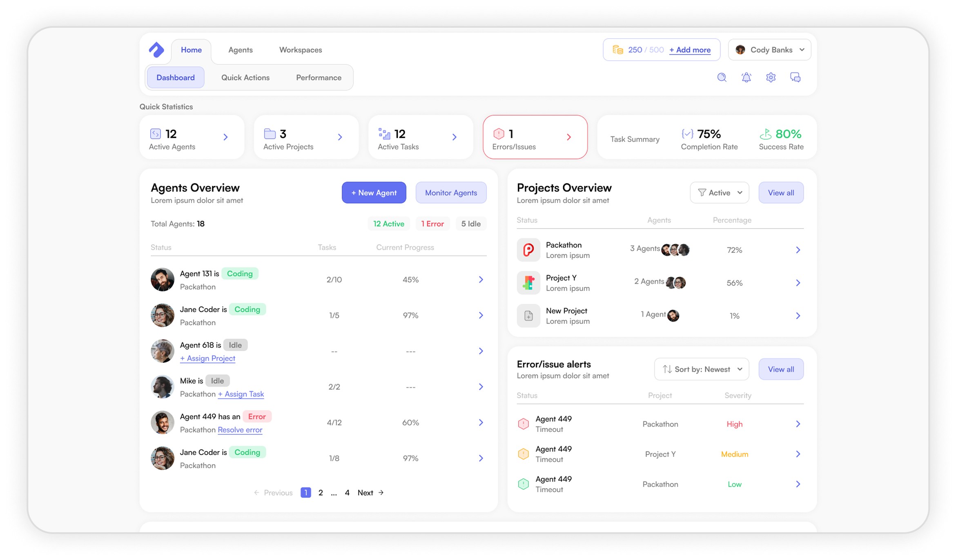
Task: Click Resolve error for Agent 449
Action: pyautogui.click(x=240, y=430)
